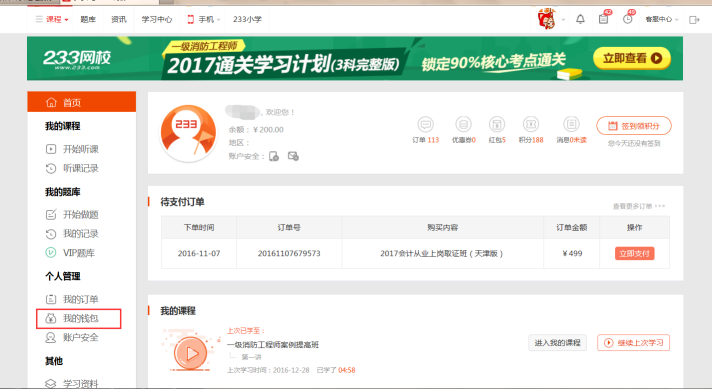Click 立即支付 for the ¥499 order
This screenshot has width=712, height=389.
point(634,253)
